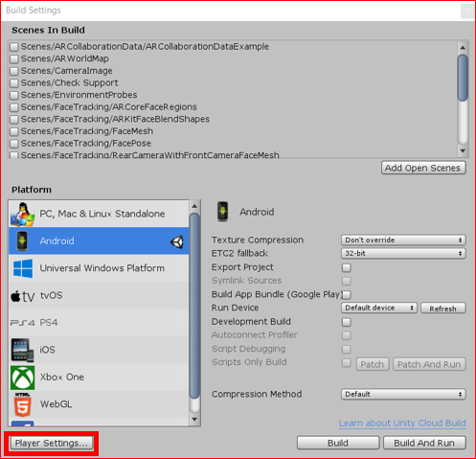The image size is (476, 459).
Task: Close the Build Settings window
Action: [467, 11]
